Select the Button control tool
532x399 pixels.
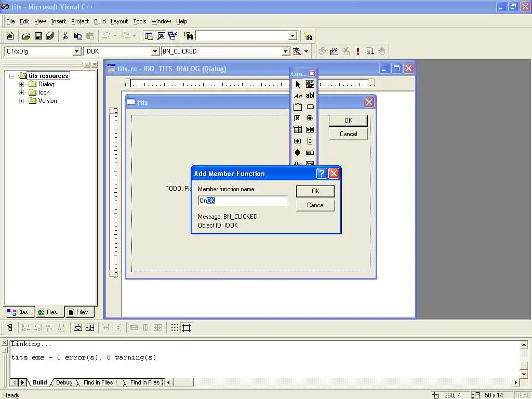pos(310,107)
